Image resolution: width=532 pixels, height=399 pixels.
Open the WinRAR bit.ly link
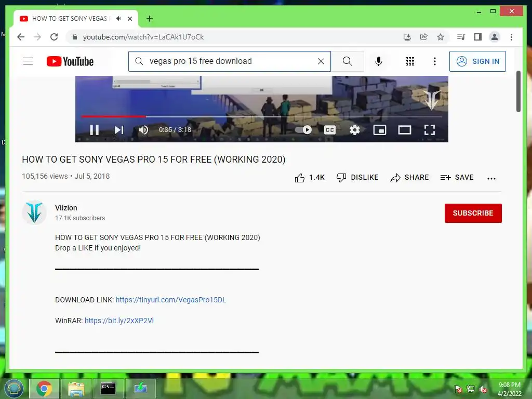[x=119, y=321]
